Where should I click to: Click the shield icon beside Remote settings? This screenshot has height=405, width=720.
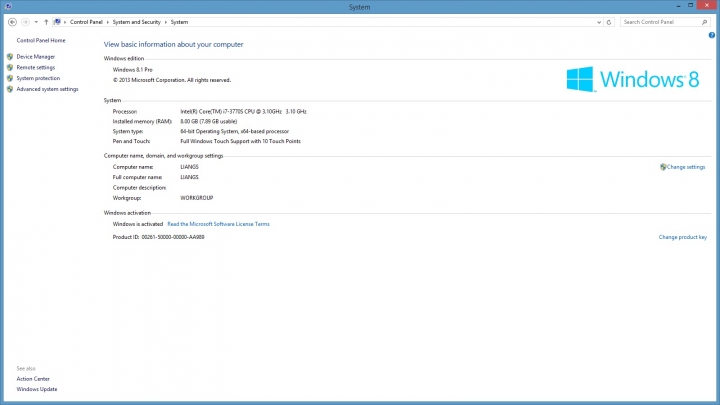[10, 68]
